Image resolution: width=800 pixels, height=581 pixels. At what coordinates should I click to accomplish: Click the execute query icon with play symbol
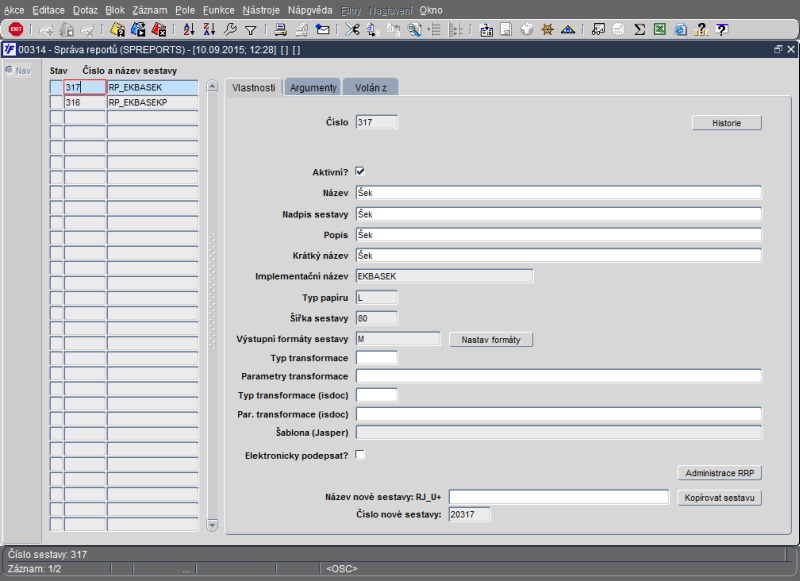[x=138, y=30]
